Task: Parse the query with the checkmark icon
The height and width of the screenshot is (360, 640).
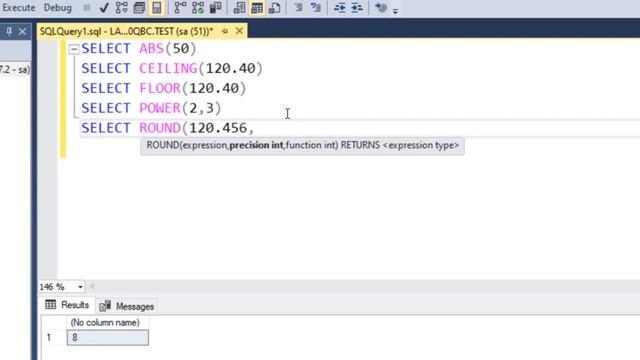Action: tap(104, 8)
